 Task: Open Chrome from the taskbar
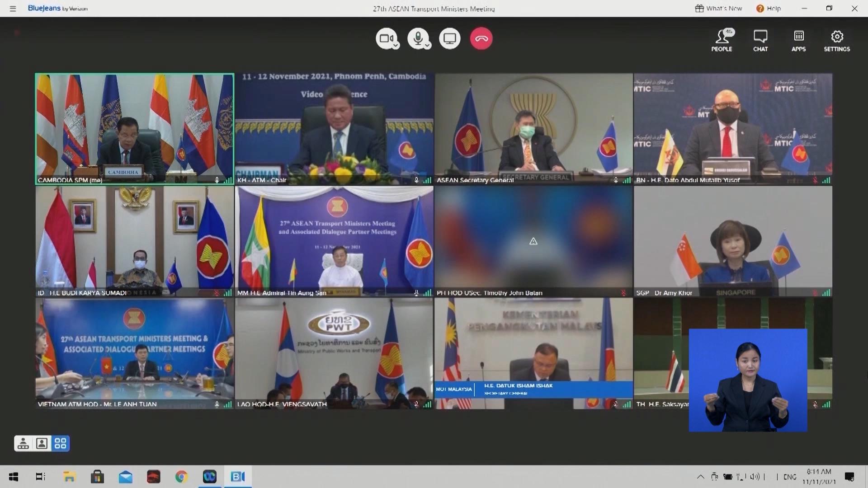(181, 477)
